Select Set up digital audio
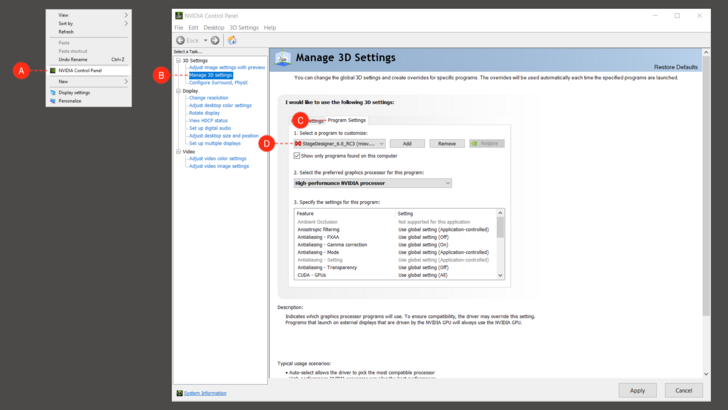Image resolution: width=728 pixels, height=410 pixels. pos(210,128)
